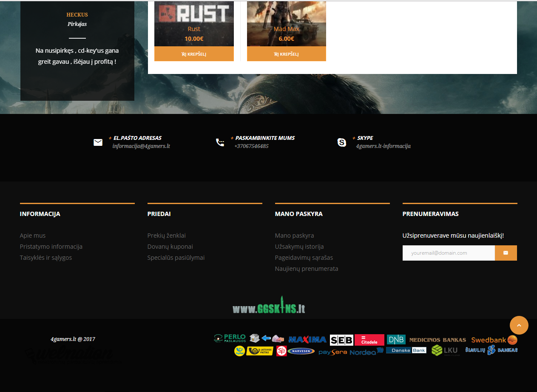Viewport: 537px width, 392px height.
Task: Click the DNB bank logo
Action: [x=396, y=340]
